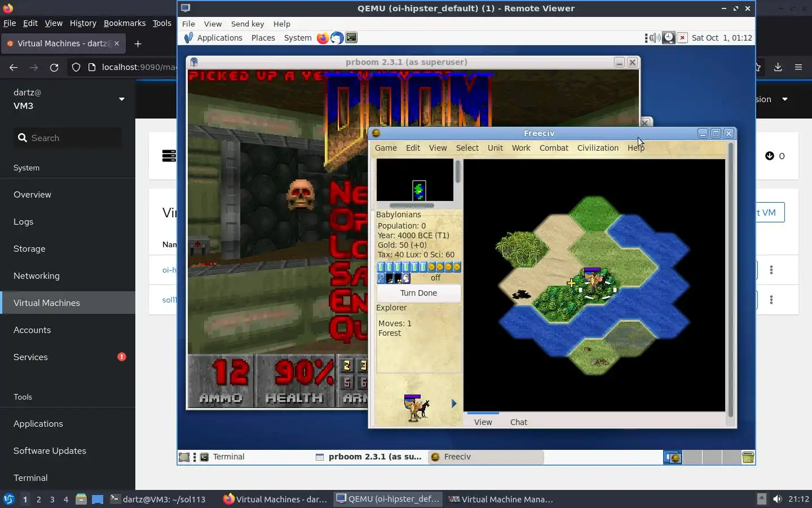Screen dimensions: 812x508
Task: Open the terminal launcher in MATE panel
Action: (351, 38)
